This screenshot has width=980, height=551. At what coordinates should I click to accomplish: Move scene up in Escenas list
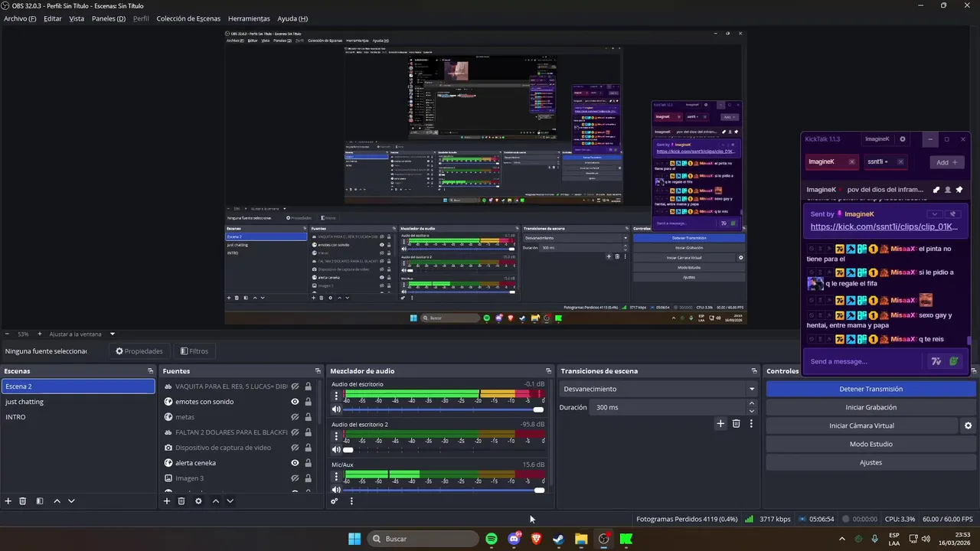click(x=57, y=501)
